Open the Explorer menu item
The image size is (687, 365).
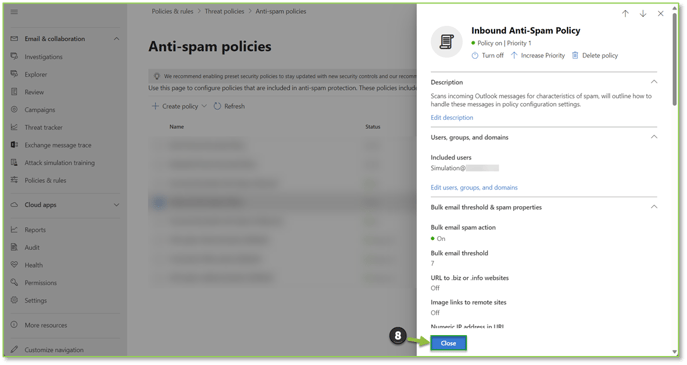tap(35, 74)
